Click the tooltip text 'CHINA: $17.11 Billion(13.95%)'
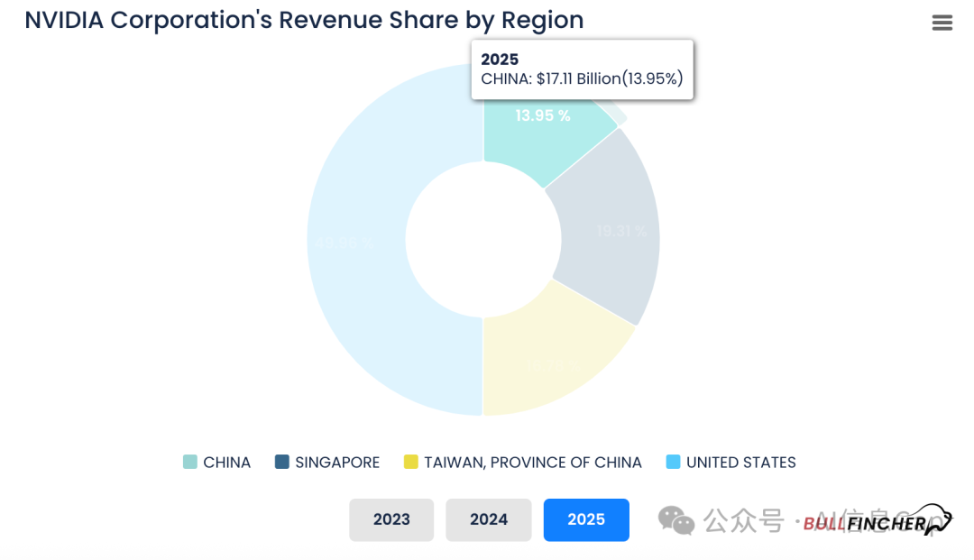The height and width of the screenshot is (560, 974). coord(582,78)
